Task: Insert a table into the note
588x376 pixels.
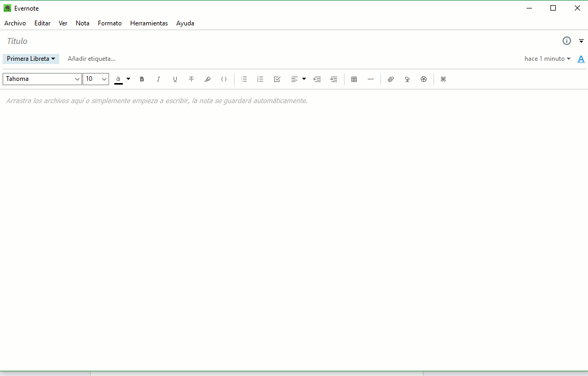Action: [354, 79]
